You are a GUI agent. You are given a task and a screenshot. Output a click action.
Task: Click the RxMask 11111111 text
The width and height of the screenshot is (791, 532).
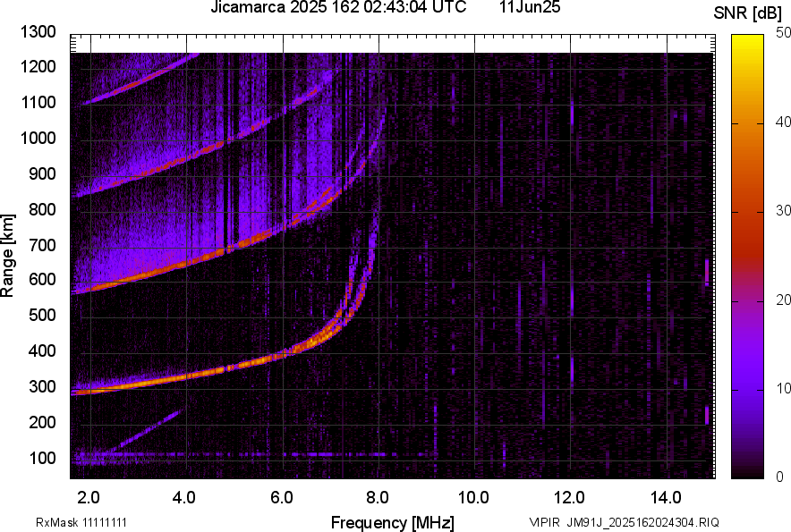pyautogui.click(x=81, y=522)
